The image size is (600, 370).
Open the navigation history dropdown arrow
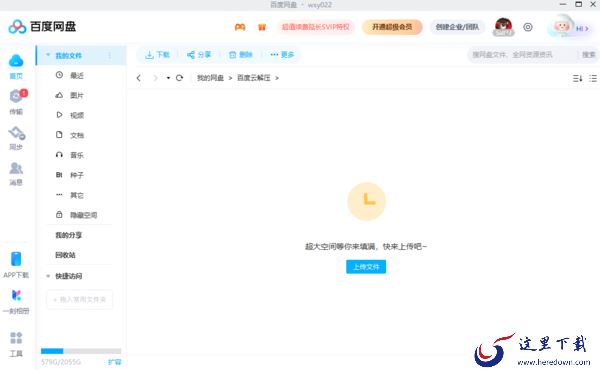(168, 78)
